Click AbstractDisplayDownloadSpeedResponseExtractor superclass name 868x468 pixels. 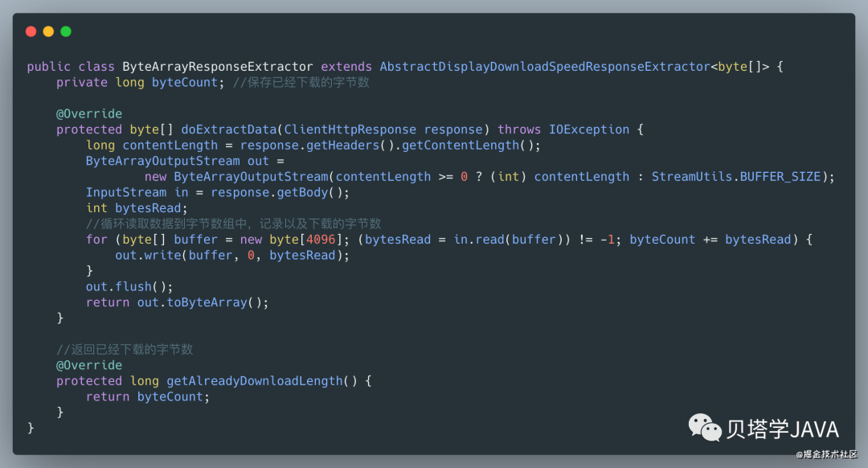tap(545, 67)
